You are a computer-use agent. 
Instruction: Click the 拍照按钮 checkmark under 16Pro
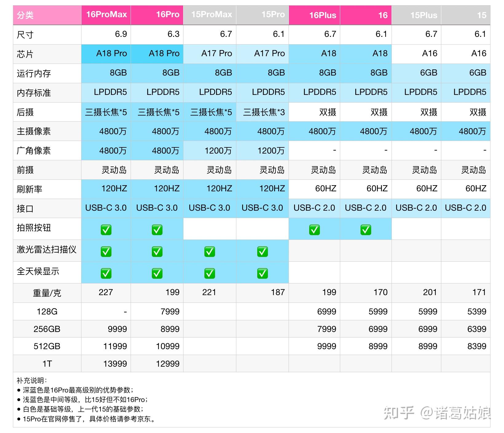coord(157,230)
